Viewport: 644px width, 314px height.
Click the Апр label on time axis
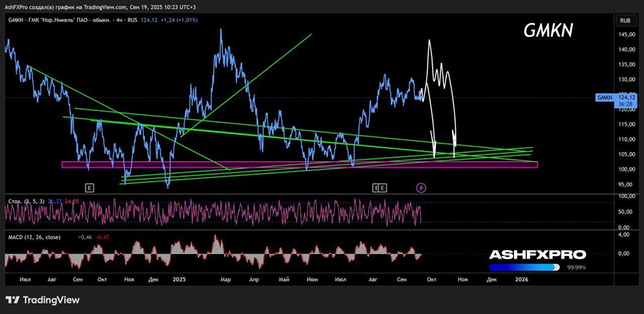(254, 279)
